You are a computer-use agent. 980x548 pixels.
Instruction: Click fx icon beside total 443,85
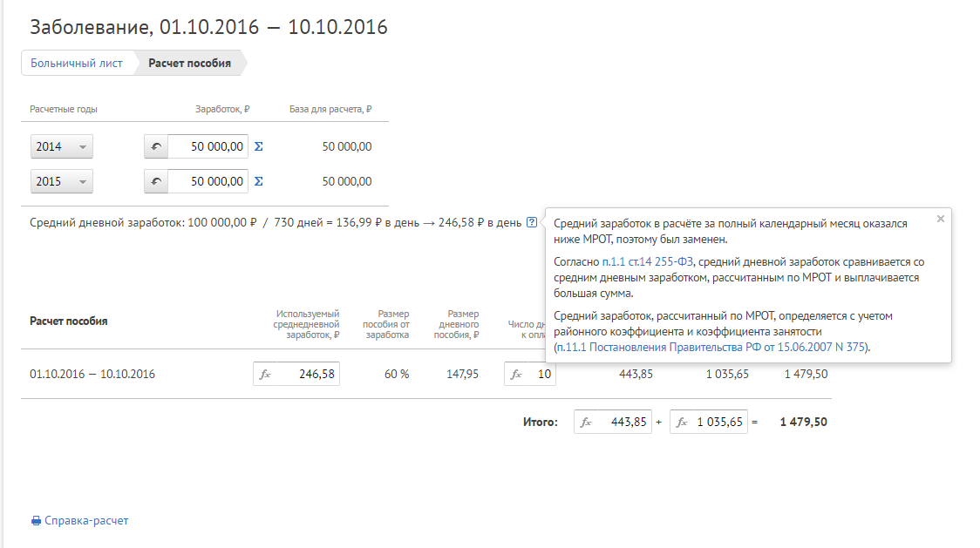click(x=586, y=423)
